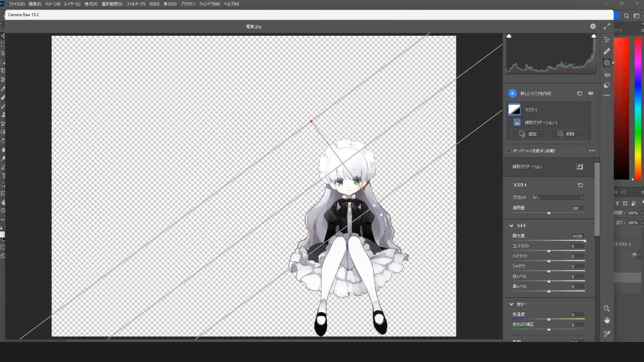Select Photoshop Type tool
Image resolution: width=644 pixels, height=362 pixels.
pos(3,176)
